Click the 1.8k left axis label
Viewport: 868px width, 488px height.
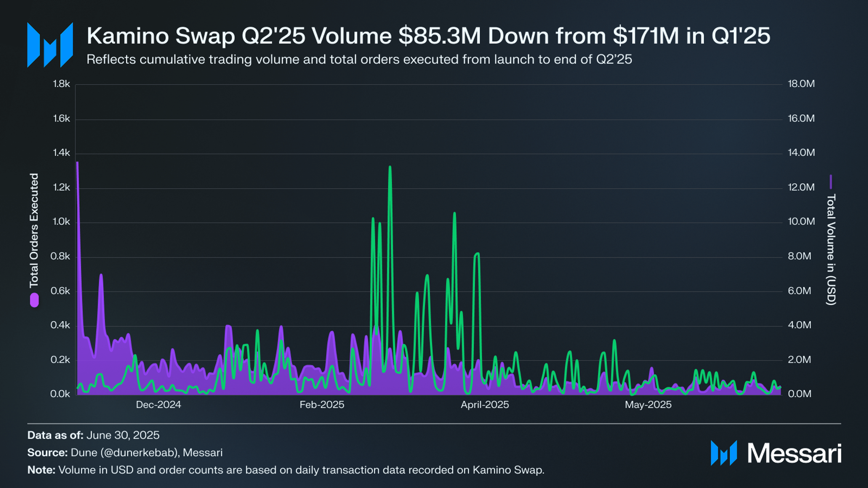click(61, 84)
